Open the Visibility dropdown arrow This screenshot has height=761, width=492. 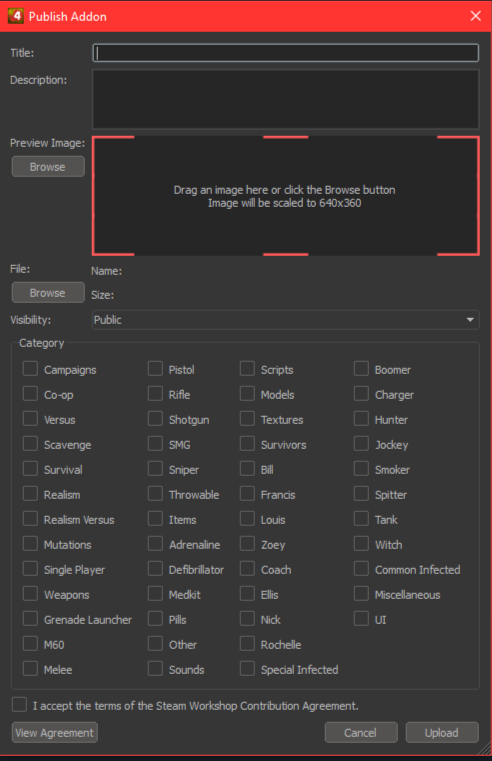tap(470, 320)
